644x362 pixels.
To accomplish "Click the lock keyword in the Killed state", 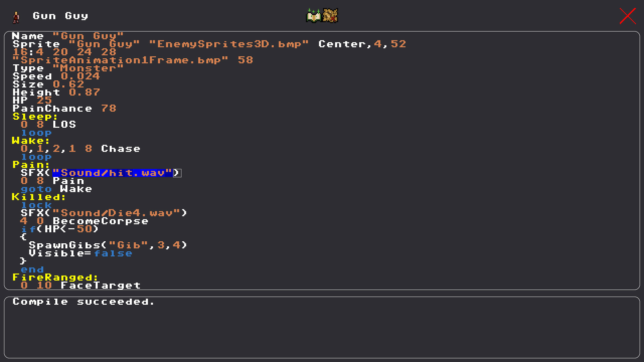I will 36,205.
